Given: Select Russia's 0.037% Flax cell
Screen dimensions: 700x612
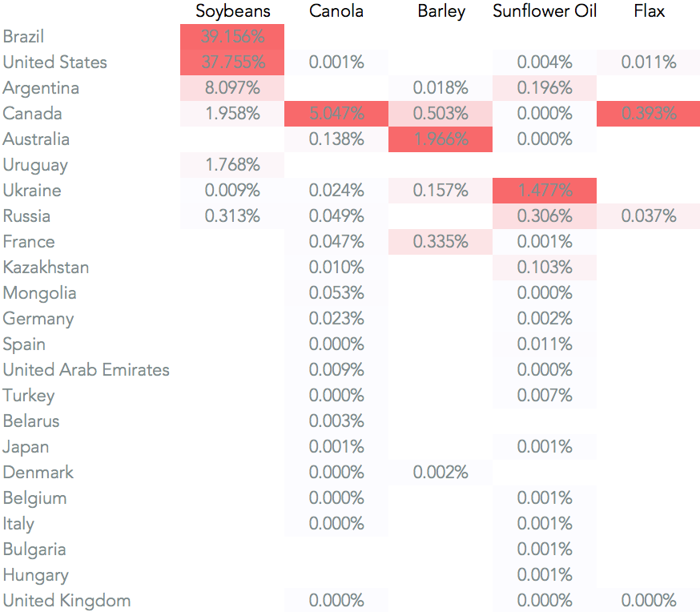Looking at the screenshot, I should tap(648, 216).
